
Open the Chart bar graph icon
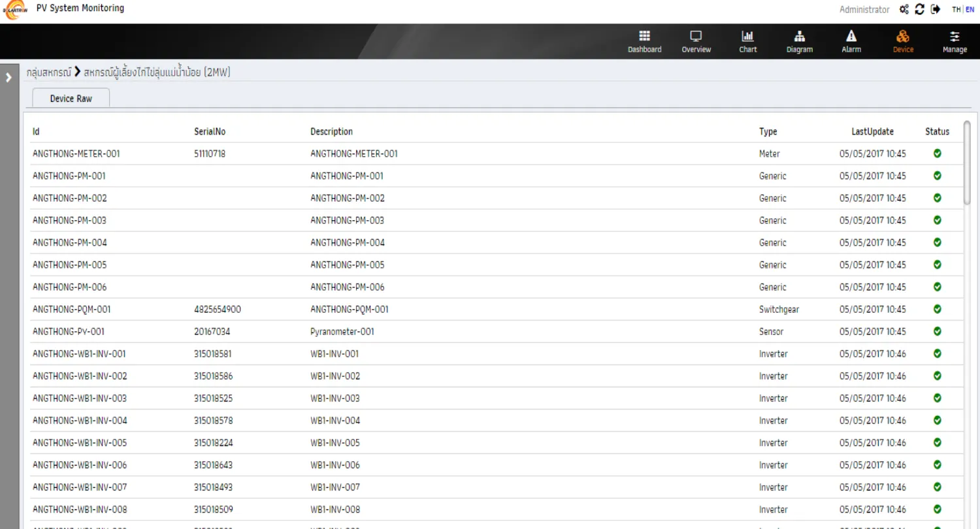(747, 36)
